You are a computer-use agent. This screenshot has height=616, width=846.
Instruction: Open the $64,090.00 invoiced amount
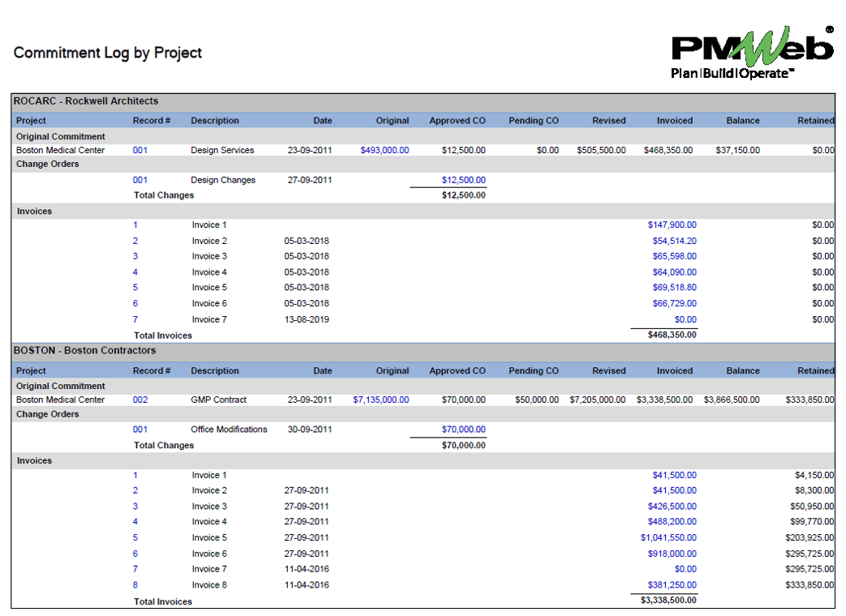[x=674, y=272]
